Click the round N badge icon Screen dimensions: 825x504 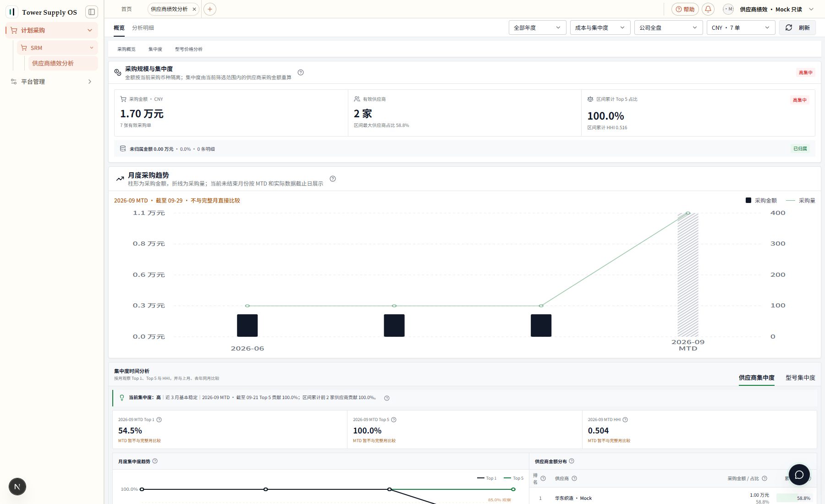[17, 487]
